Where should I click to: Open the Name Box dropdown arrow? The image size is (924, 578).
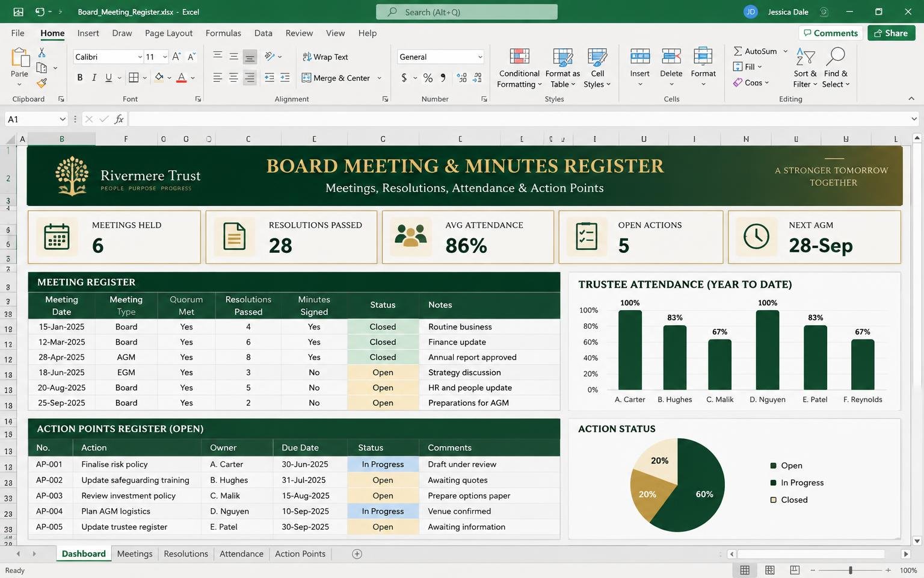coord(63,119)
